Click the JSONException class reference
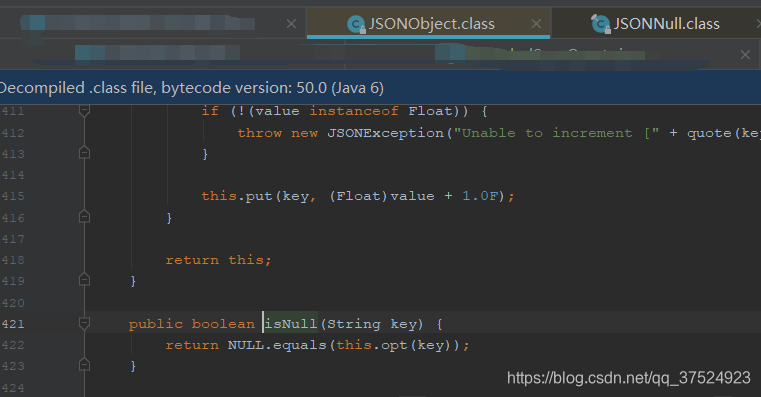The height and width of the screenshot is (397, 761). (385, 133)
